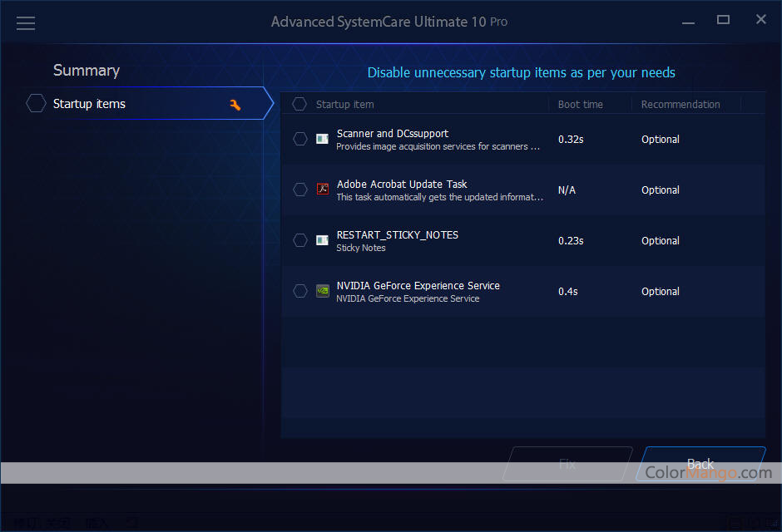782x532 pixels.
Task: Check the NVIDIA GeForce Experience Service item
Action: tap(299, 291)
